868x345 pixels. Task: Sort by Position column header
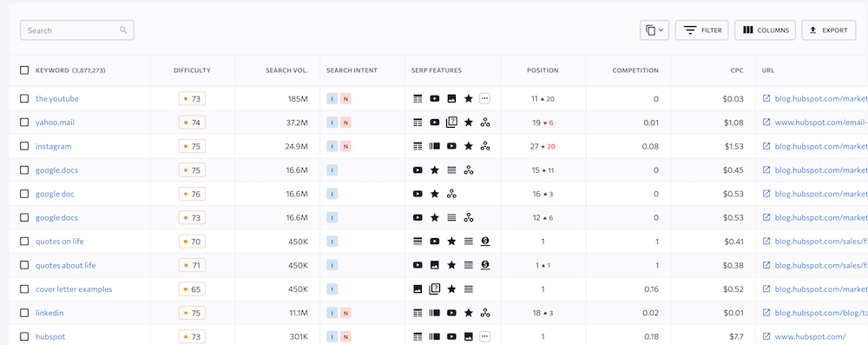tap(542, 70)
